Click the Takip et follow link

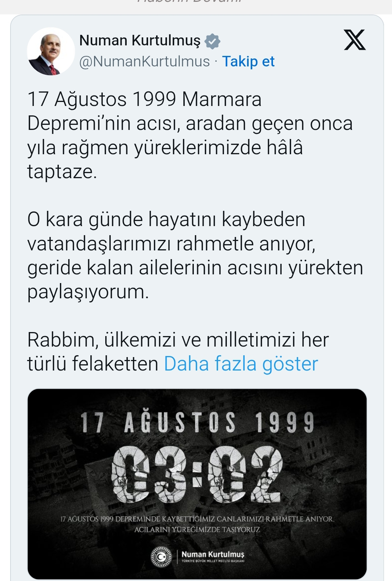(x=248, y=61)
